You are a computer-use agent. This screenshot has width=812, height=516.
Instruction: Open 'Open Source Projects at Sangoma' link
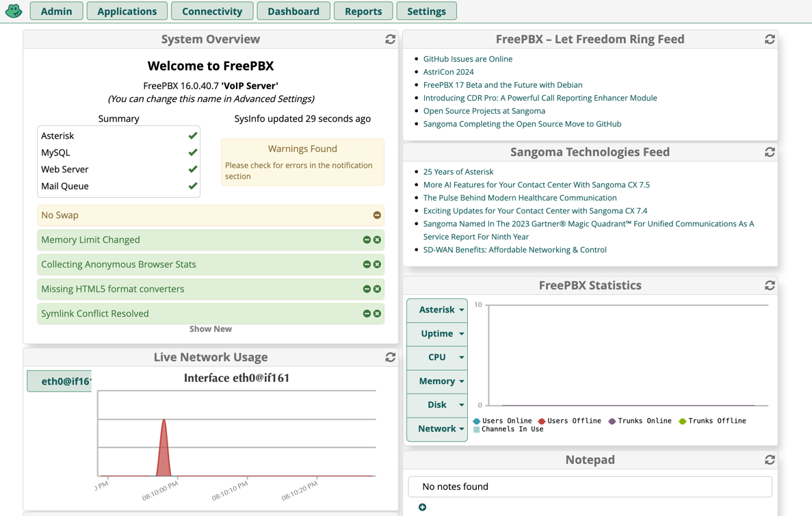pyautogui.click(x=484, y=111)
